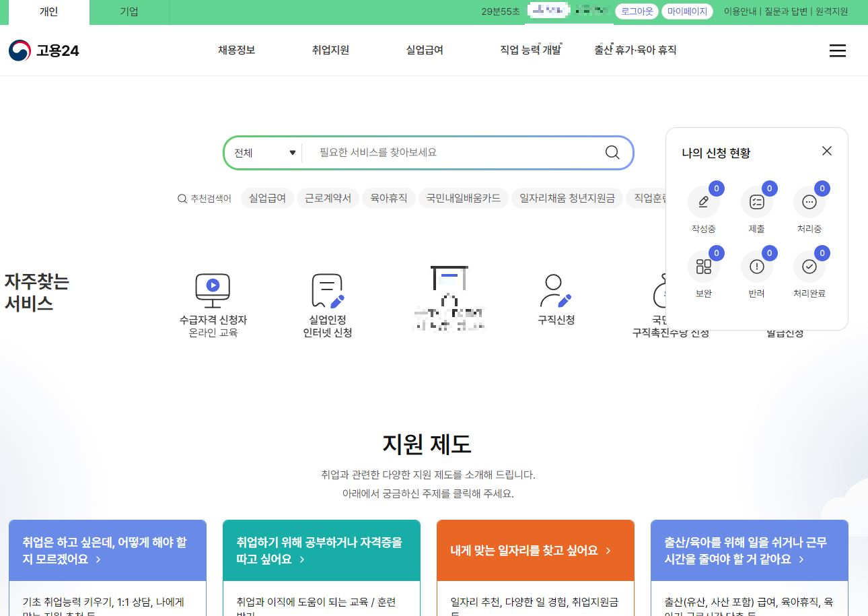Click the 처리완료 checkmark icon
This screenshot has width=868, height=616.
pyautogui.click(x=809, y=267)
